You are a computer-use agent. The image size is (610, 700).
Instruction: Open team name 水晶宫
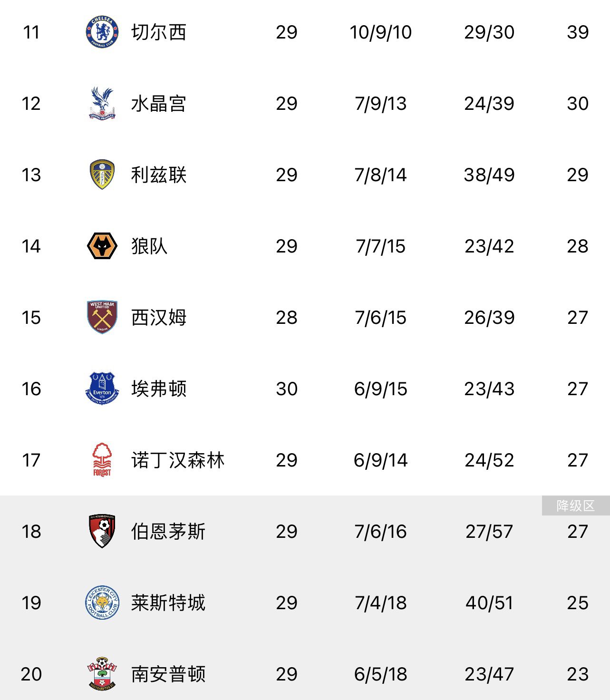coord(159,104)
